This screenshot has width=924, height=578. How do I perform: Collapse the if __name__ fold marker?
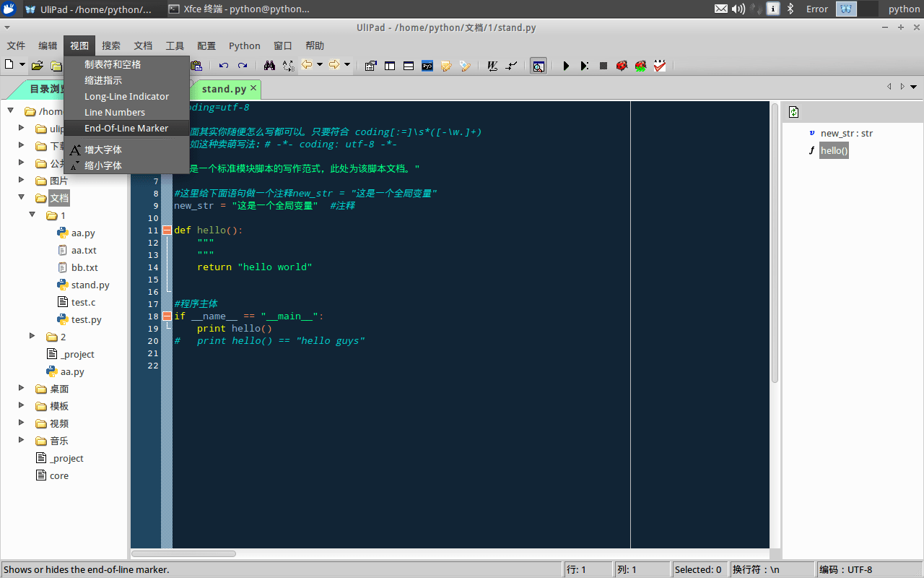pos(167,316)
